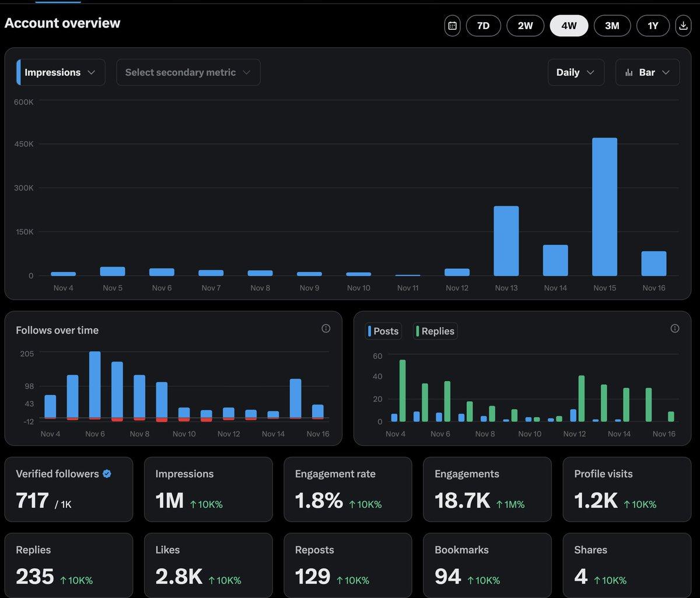Click the 450K y-axis label
The width and height of the screenshot is (700, 598).
(24, 144)
